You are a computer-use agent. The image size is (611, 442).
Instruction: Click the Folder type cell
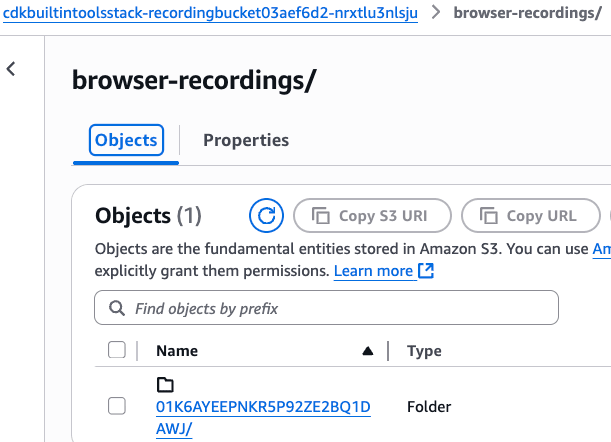pyautogui.click(x=429, y=407)
